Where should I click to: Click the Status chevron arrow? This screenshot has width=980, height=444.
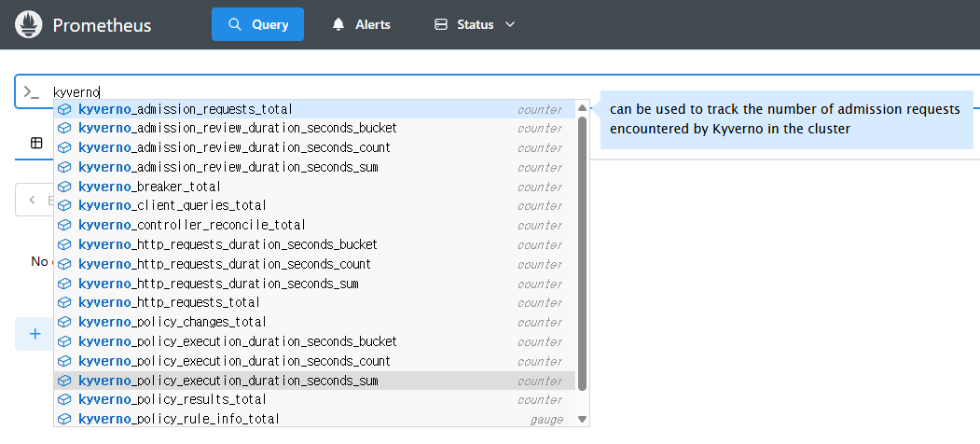tap(509, 24)
